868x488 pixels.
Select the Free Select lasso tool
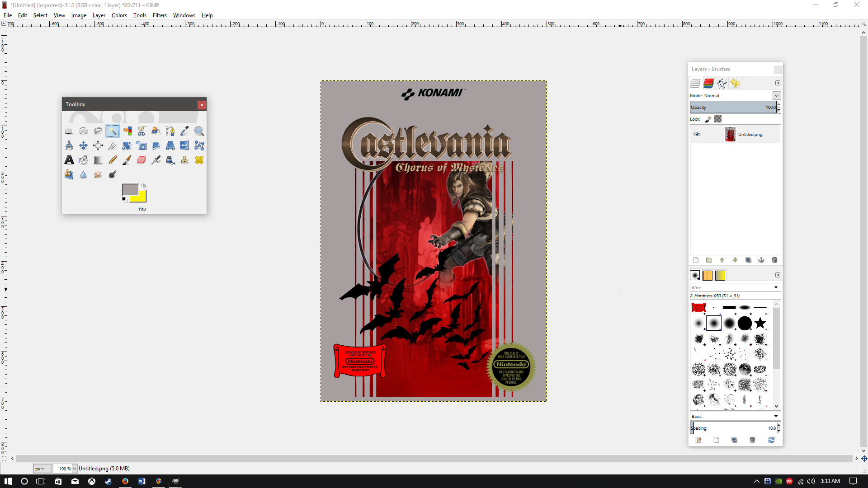pyautogui.click(x=98, y=131)
